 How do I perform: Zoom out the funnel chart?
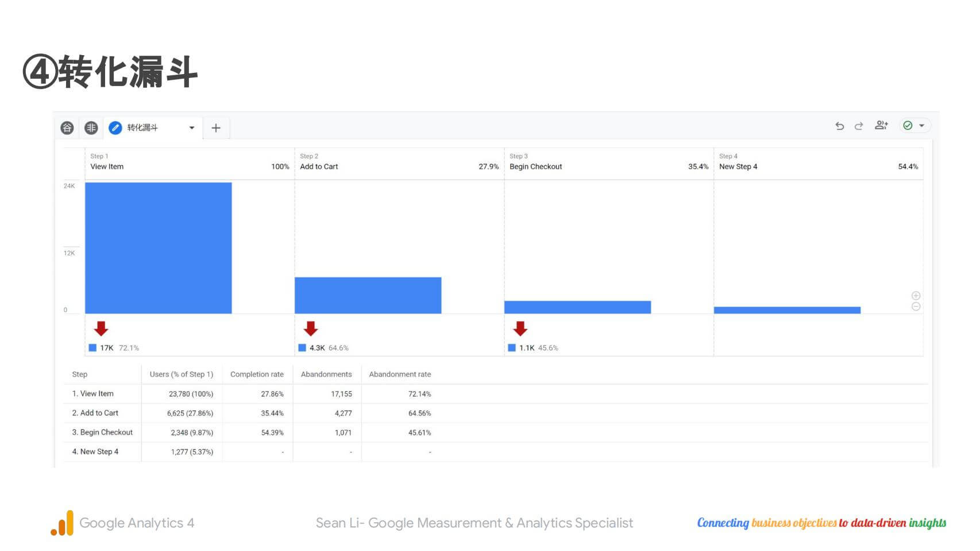click(916, 306)
